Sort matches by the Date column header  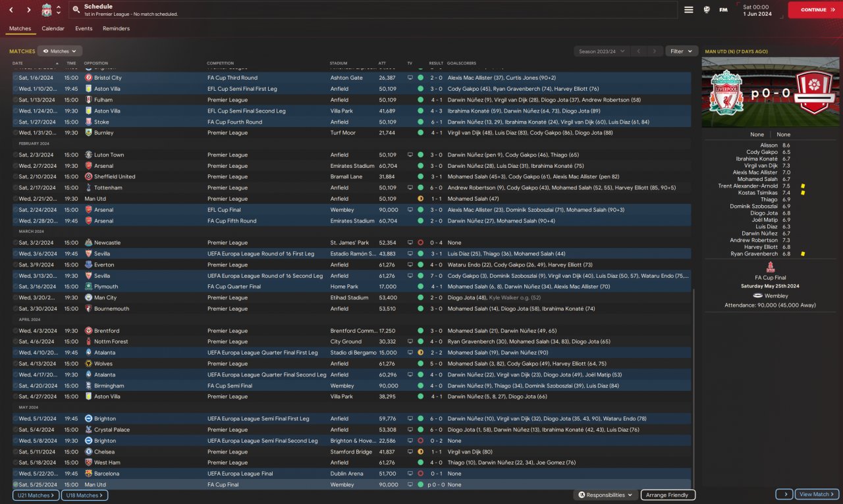(17, 63)
